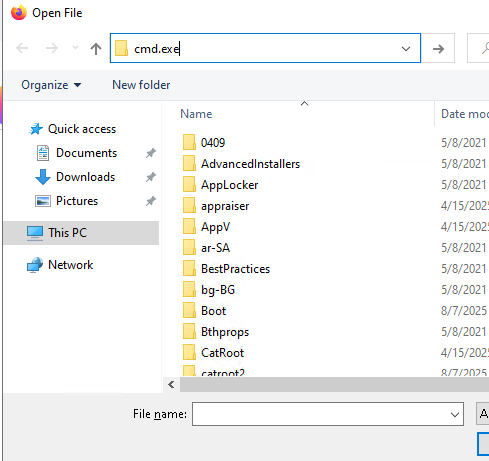Expand the File name dropdown arrow

click(x=455, y=415)
